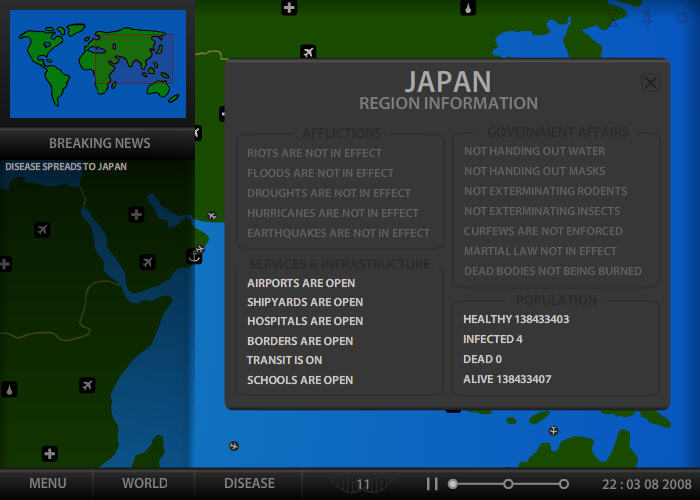Click the 'Disease spreads to Japan' news headline
Screen dimensions: 700x500
coord(66,167)
